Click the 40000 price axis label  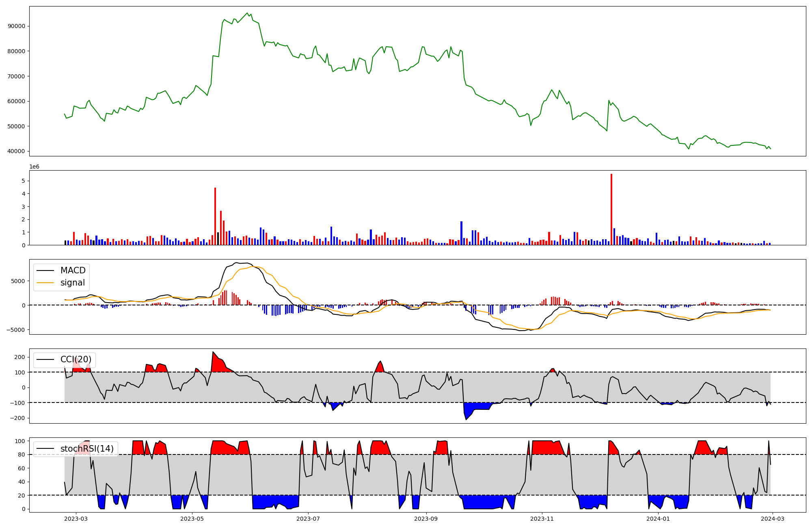coord(17,151)
